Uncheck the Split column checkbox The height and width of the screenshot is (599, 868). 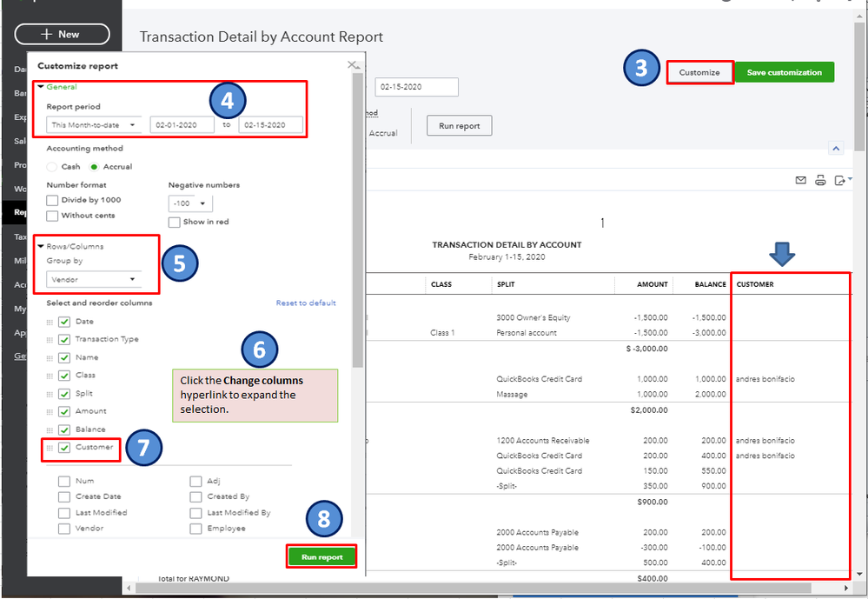point(64,394)
